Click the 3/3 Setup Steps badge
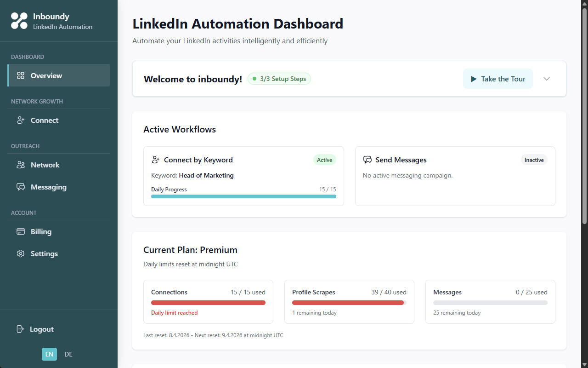 (x=279, y=79)
